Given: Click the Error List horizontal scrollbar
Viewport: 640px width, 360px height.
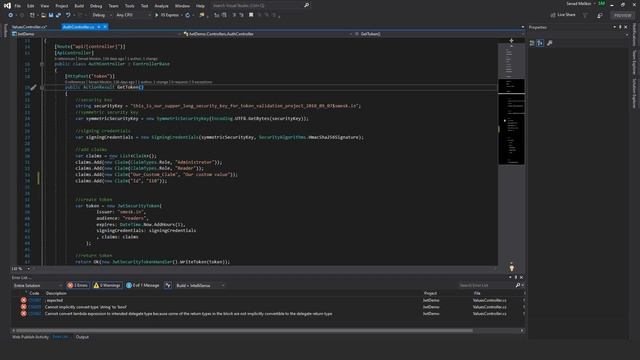Looking at the screenshot, I should point(244,330).
